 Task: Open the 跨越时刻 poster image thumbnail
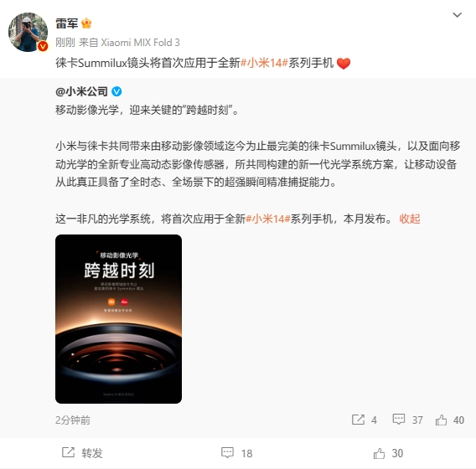[118, 319]
